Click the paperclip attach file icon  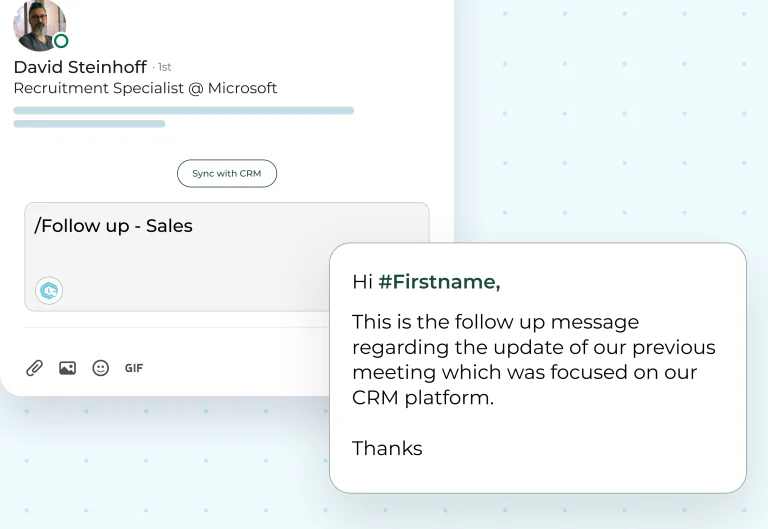(x=34, y=368)
